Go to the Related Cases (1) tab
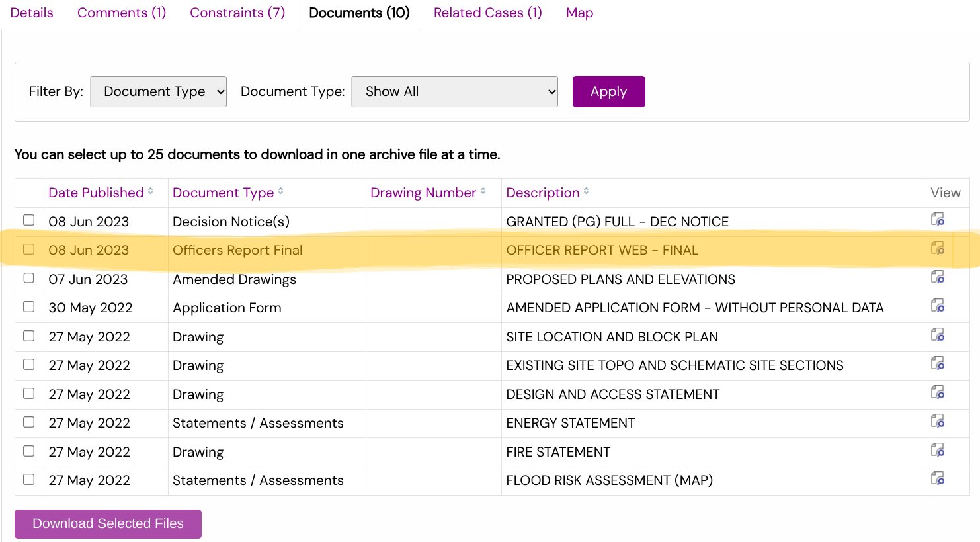980x542 pixels. click(488, 13)
